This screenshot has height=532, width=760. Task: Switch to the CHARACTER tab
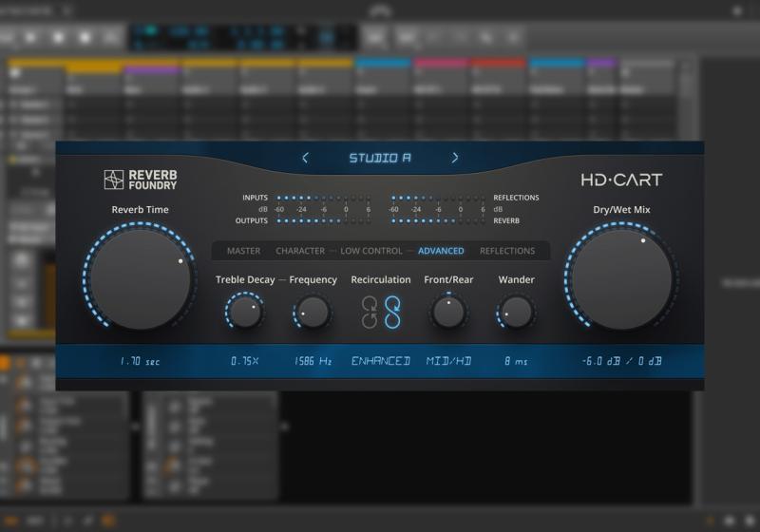[300, 251]
